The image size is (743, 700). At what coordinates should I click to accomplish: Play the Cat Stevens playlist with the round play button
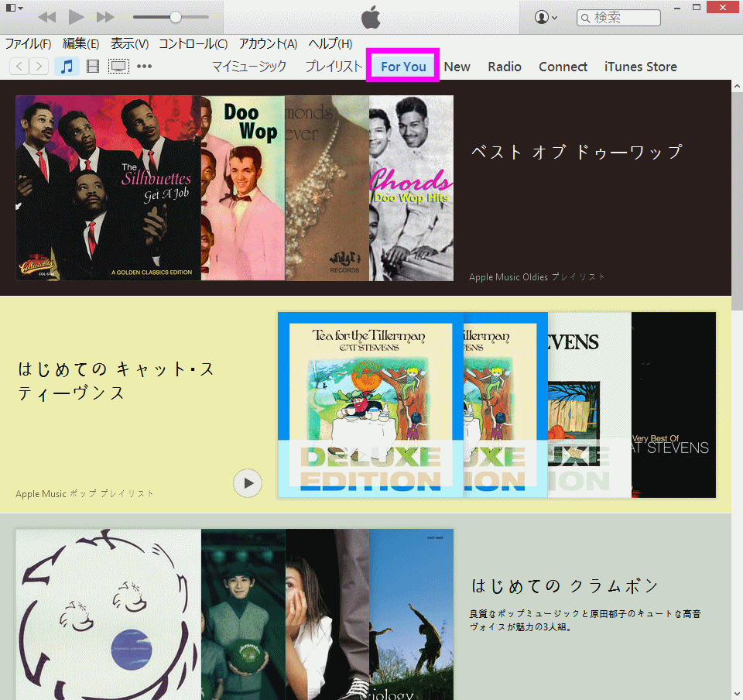coord(248,483)
